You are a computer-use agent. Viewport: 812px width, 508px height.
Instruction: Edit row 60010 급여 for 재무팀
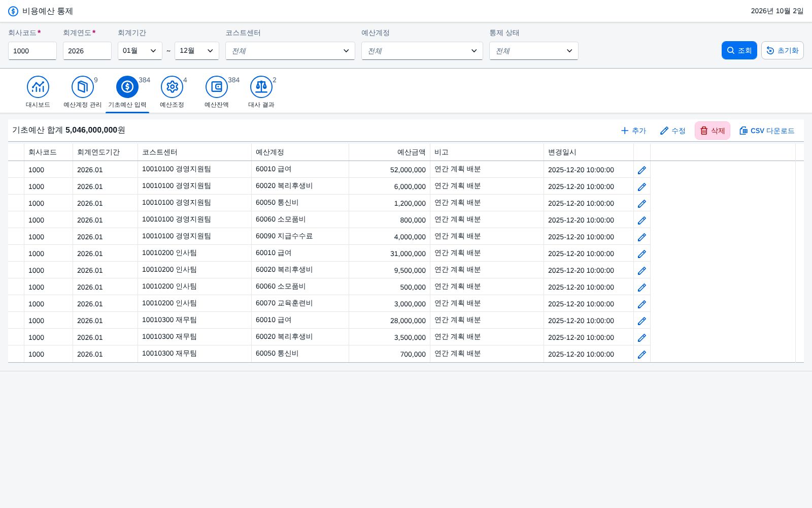pos(642,321)
